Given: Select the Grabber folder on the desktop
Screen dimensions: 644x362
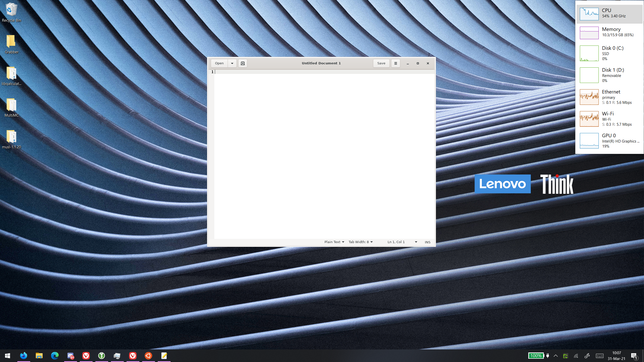Looking at the screenshot, I should (11, 44).
